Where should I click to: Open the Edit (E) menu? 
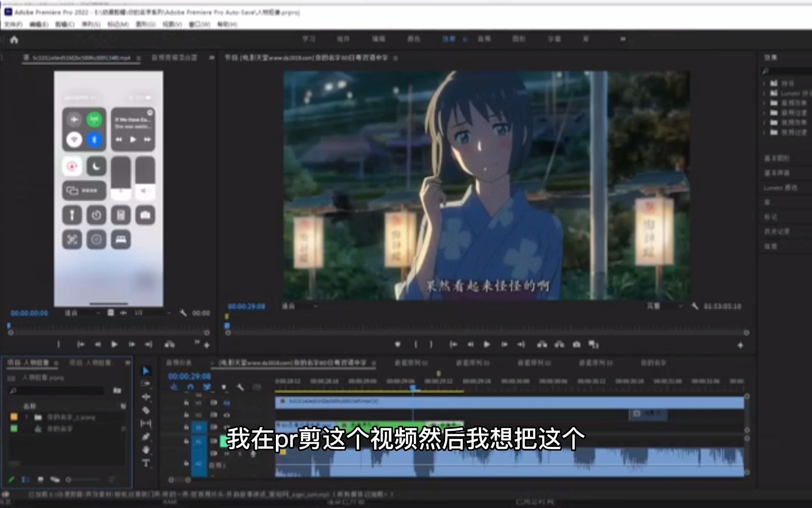pyautogui.click(x=39, y=24)
